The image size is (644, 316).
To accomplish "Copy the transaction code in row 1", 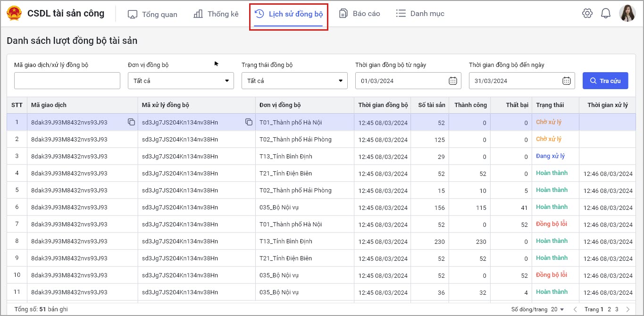I will 131,122.
